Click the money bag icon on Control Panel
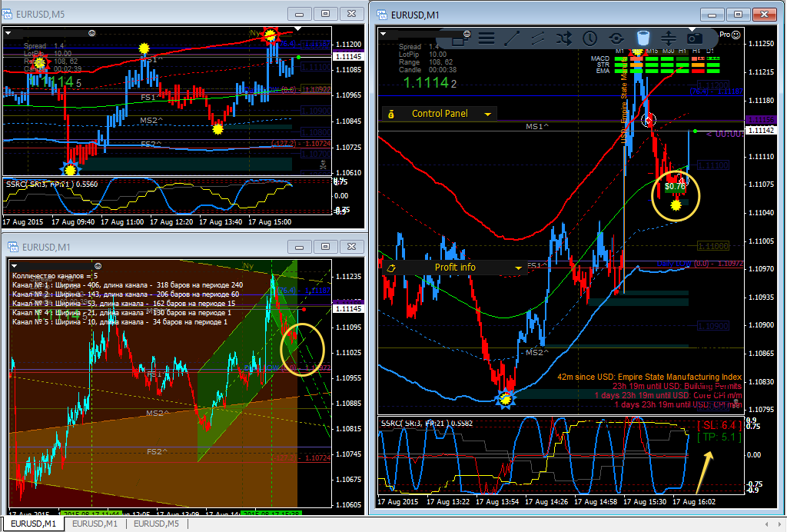Screen dimensions: 787x532 pos(391,115)
